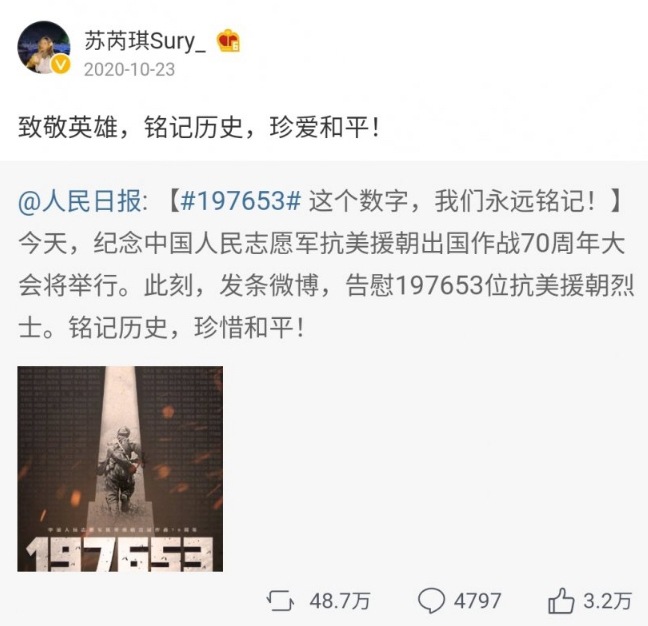Open 苏芮琪Sury_ profile avatar

coord(43,48)
